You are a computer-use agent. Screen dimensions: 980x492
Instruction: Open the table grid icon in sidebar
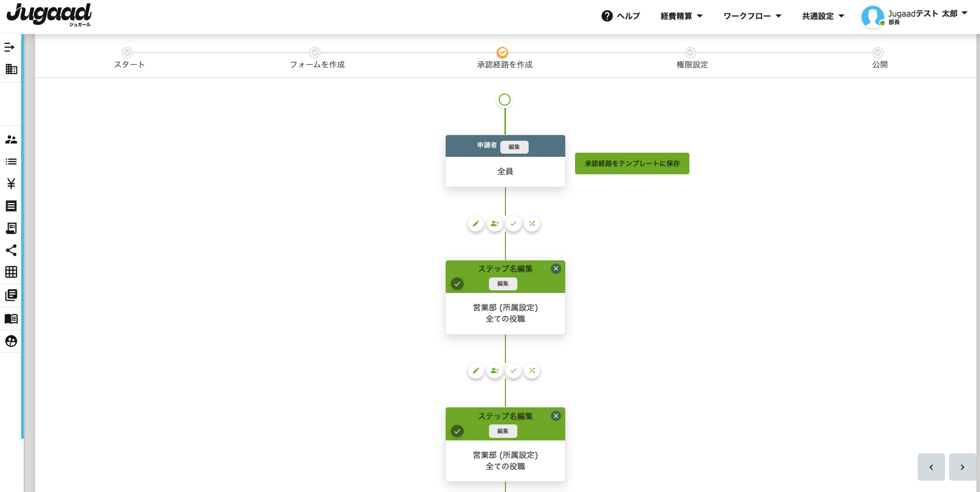[11, 272]
